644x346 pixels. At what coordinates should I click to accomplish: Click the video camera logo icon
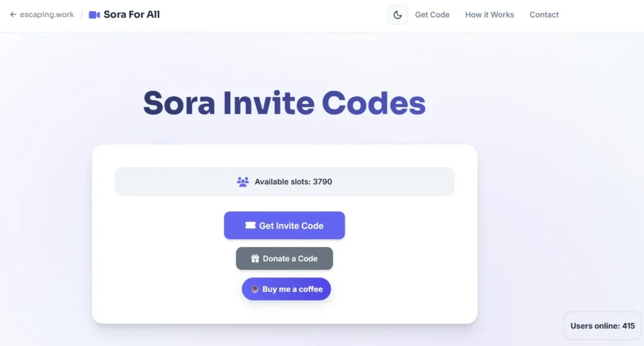[x=94, y=14]
